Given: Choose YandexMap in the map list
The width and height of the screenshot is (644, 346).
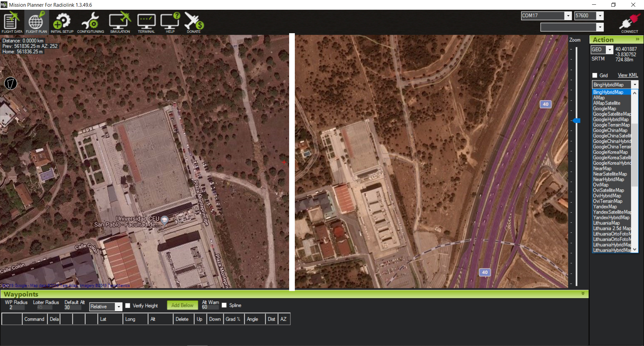Looking at the screenshot, I should (605, 207).
